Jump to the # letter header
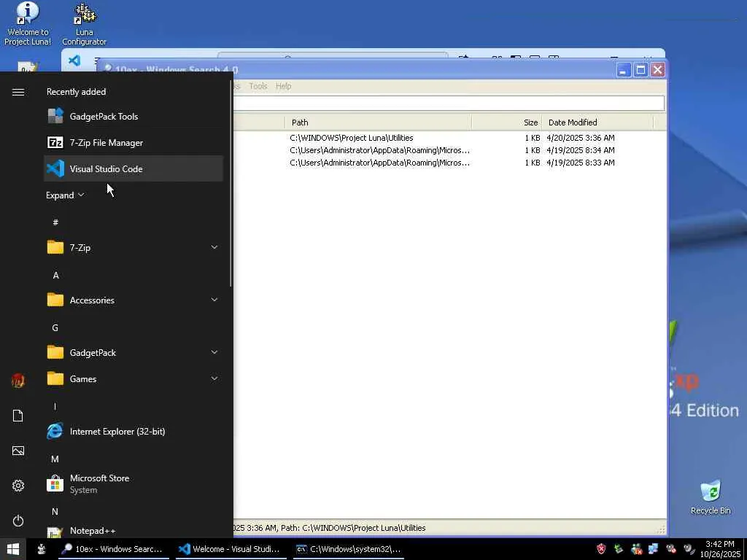The width and height of the screenshot is (747, 560). (55, 222)
